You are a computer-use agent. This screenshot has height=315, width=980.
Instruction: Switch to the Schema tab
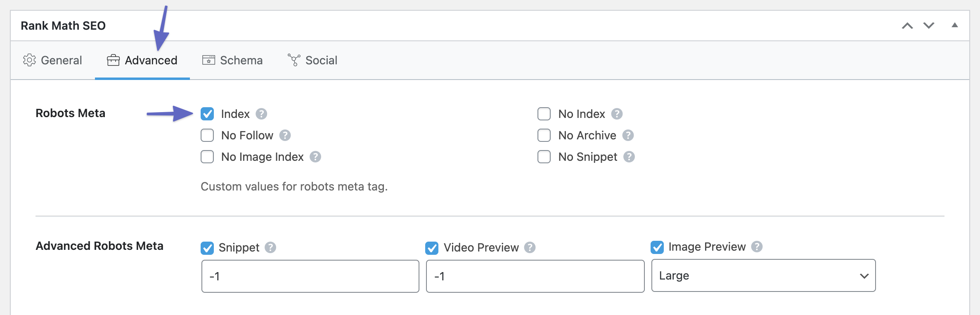click(x=232, y=60)
